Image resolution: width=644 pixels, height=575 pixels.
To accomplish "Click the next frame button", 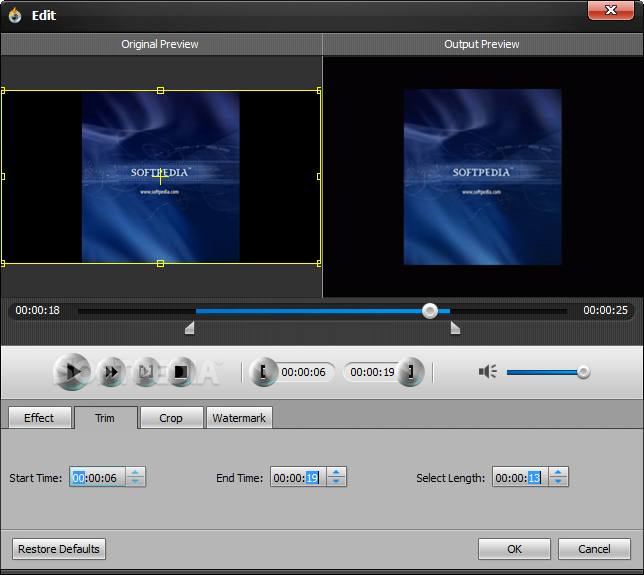I will coord(145,372).
